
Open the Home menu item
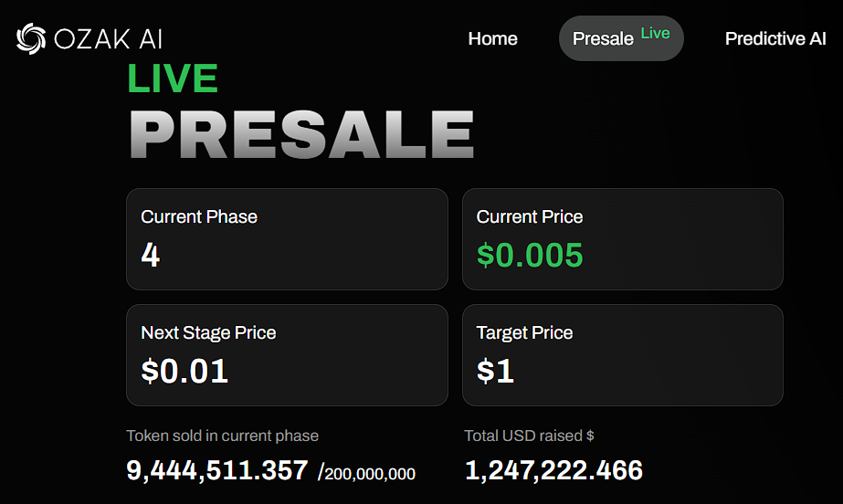492,38
